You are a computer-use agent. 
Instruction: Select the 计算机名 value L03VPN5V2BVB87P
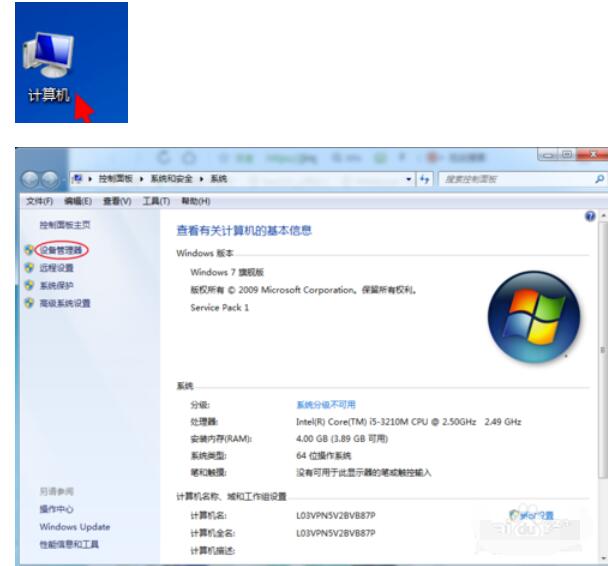point(336,516)
